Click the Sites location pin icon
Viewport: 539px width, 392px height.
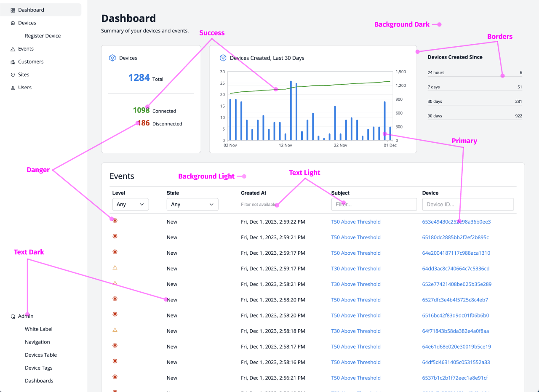pos(13,75)
